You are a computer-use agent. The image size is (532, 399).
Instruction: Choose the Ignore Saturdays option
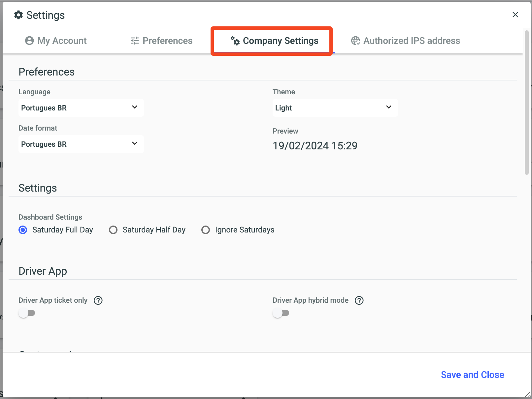[x=206, y=230]
